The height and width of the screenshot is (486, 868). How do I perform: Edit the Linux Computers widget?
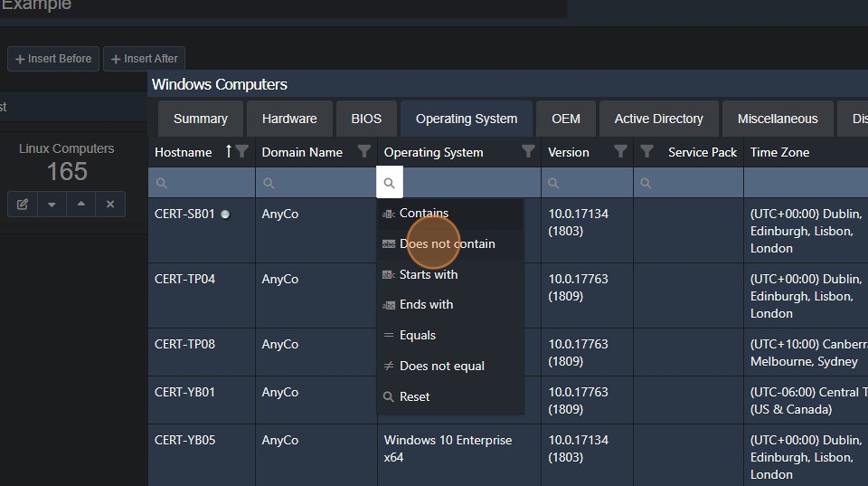(x=23, y=204)
